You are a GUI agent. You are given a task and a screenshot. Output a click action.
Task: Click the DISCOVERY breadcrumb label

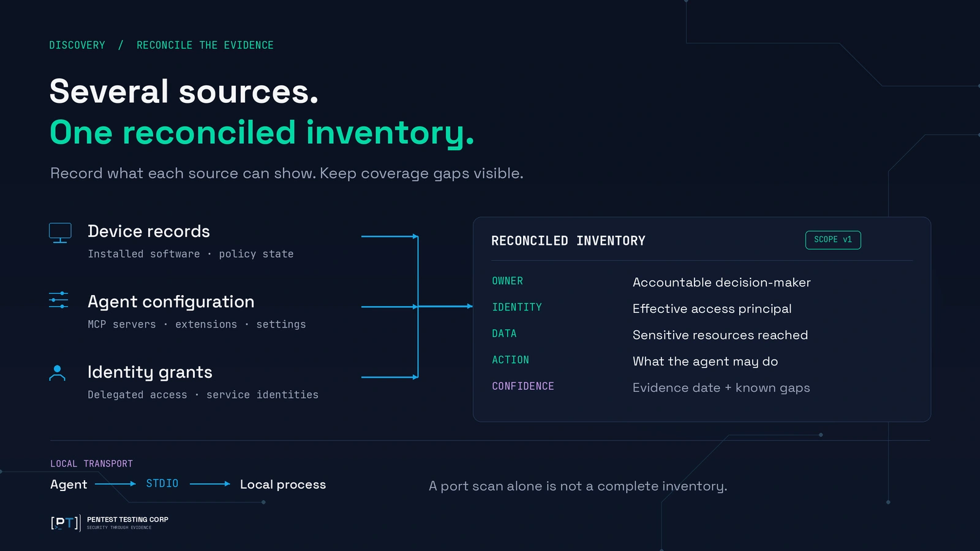77,45
